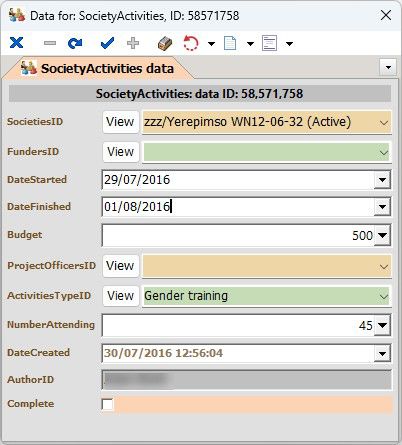Click the blue checkmark save icon
Viewport: 402px width, 445px height.
(107, 43)
